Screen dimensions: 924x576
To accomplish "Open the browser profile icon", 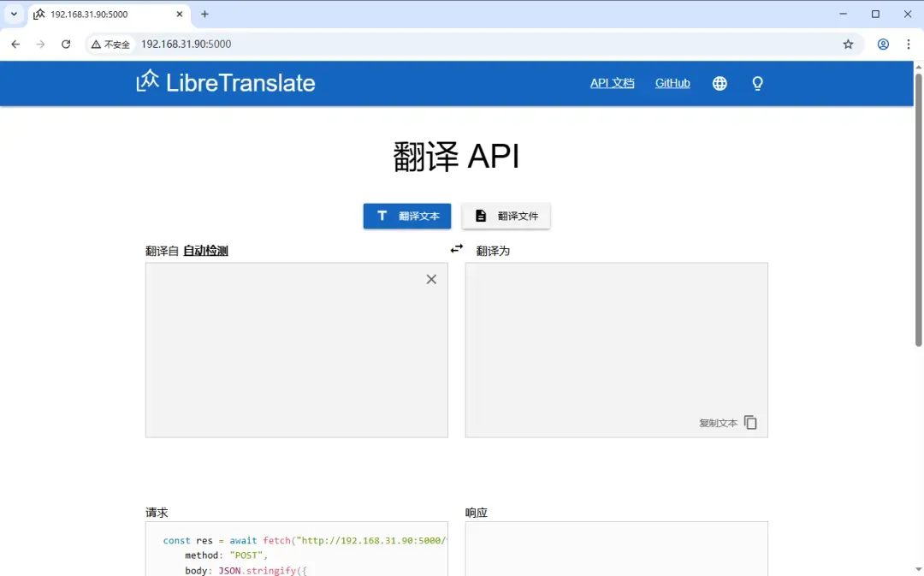I will (883, 45).
